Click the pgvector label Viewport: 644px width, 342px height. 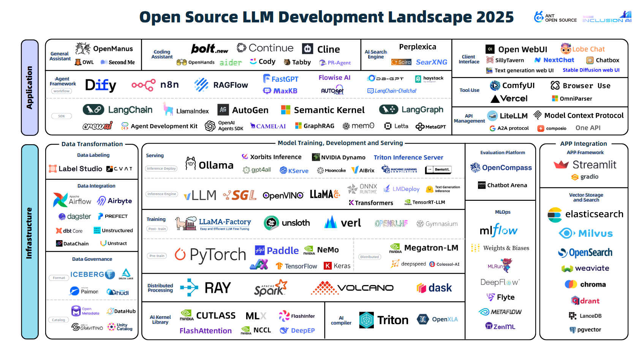[x=589, y=329]
